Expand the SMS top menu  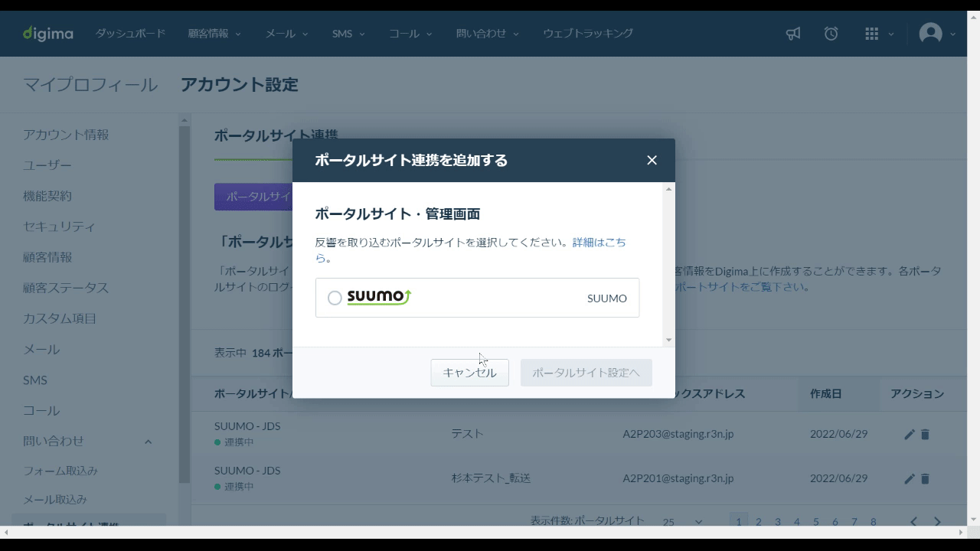[x=348, y=34]
